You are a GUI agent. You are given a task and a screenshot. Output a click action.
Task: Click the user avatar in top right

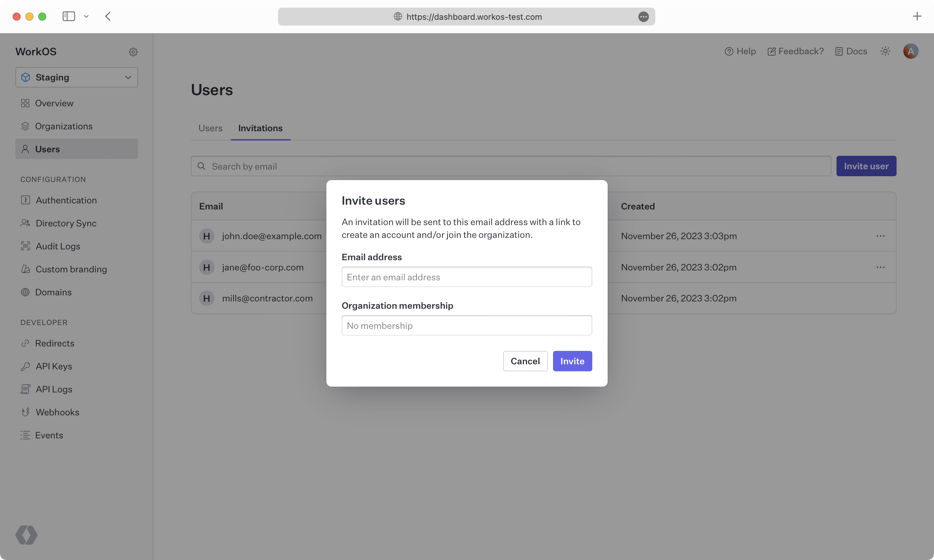click(911, 51)
